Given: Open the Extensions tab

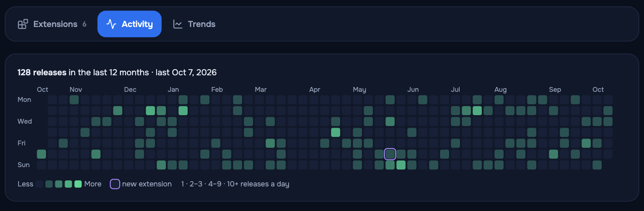Looking at the screenshot, I should point(52,24).
